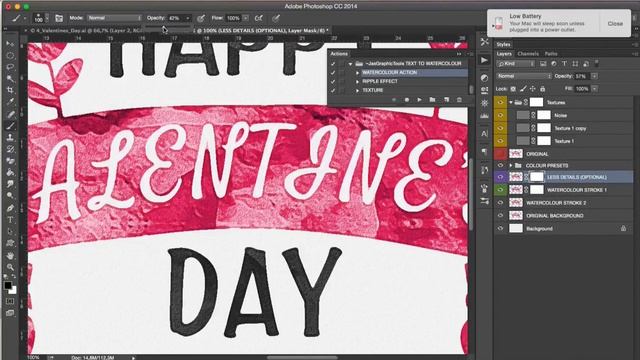Open layer blend mode Normal dropdown
640x360 pixels.
pyautogui.click(x=523, y=76)
